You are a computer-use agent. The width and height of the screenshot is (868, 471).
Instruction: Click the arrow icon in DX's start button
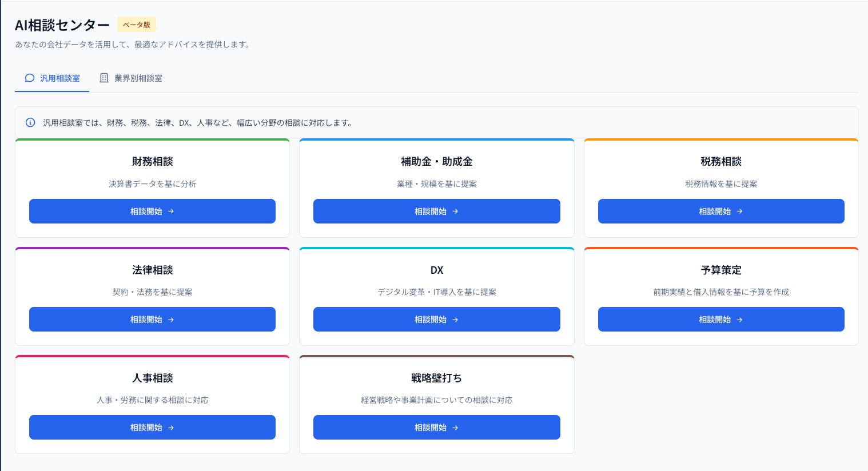pos(456,319)
